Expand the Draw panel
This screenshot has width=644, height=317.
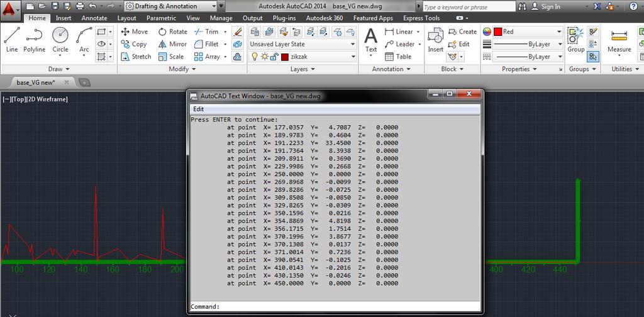pyautogui.click(x=59, y=69)
